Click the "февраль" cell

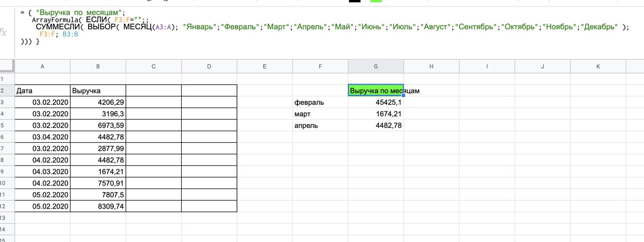320,102
